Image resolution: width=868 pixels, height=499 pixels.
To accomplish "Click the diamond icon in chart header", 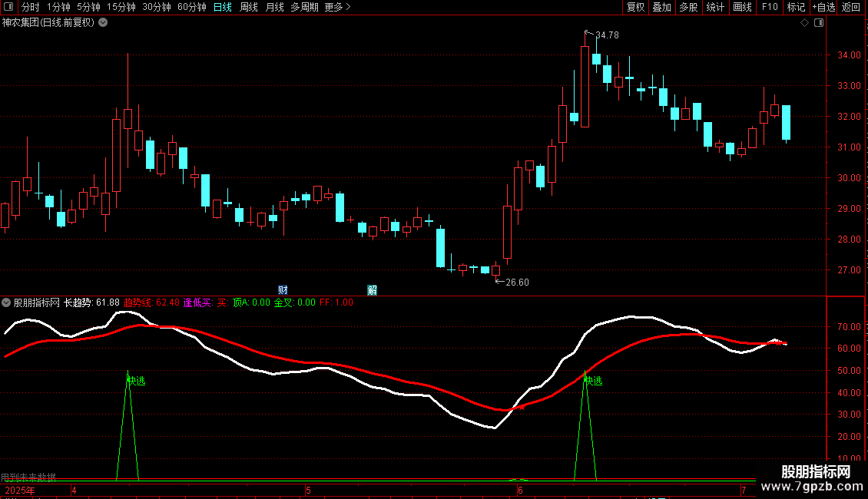I will tap(805, 23).
